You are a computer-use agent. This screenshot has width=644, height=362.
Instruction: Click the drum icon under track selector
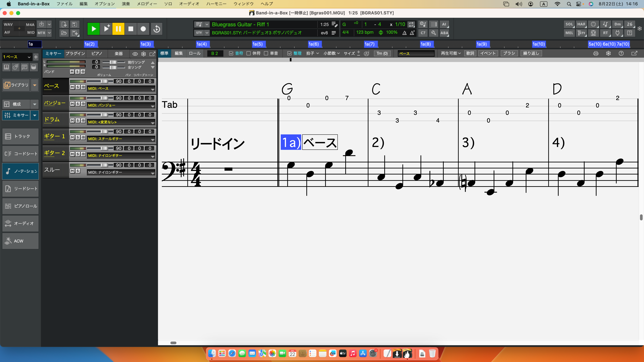coord(34,67)
